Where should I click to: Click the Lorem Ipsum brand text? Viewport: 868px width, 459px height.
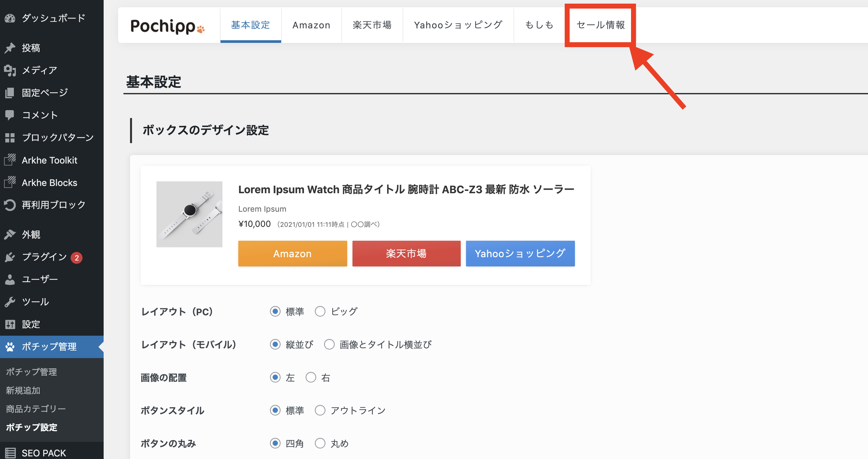pyautogui.click(x=262, y=209)
